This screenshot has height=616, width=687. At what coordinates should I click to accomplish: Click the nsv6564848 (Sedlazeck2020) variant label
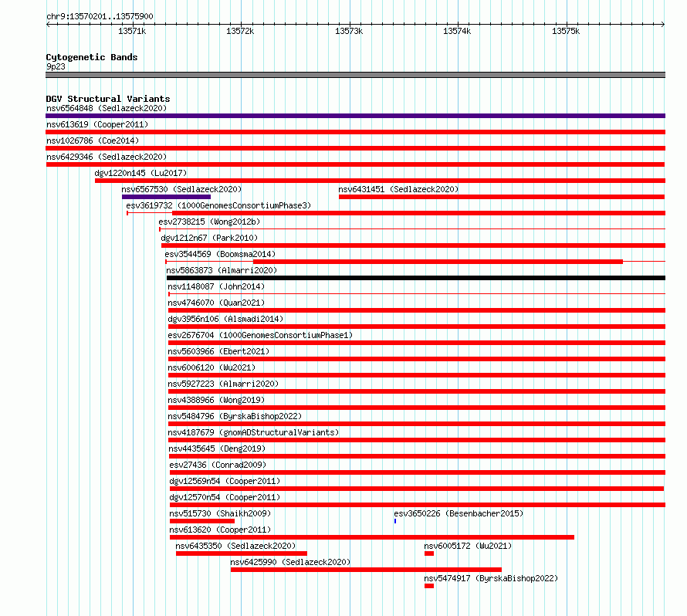[x=107, y=108]
